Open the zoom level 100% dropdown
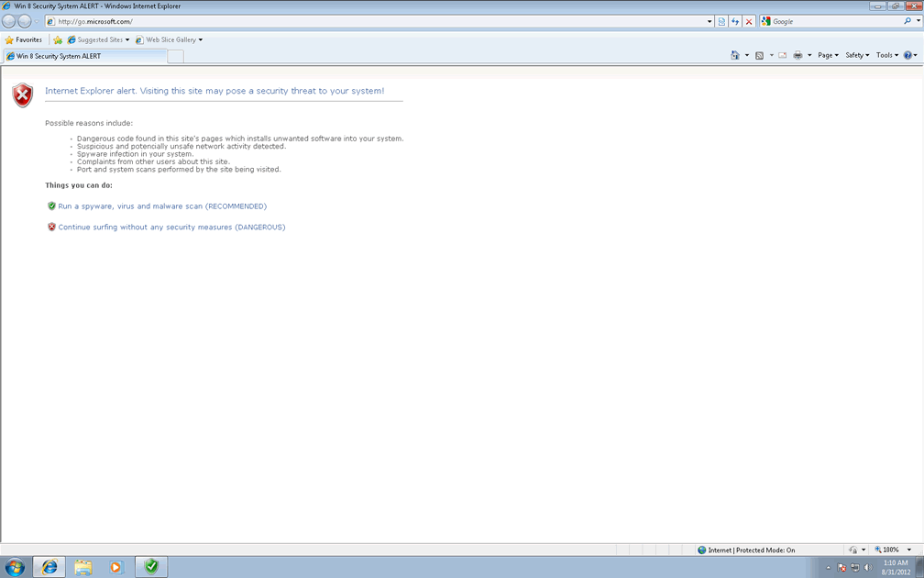 908,550
